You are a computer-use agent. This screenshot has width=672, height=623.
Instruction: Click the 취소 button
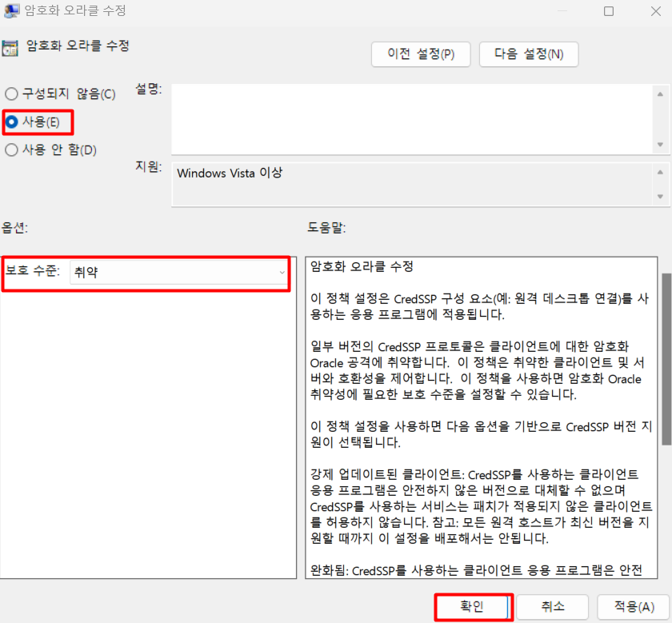point(553,607)
